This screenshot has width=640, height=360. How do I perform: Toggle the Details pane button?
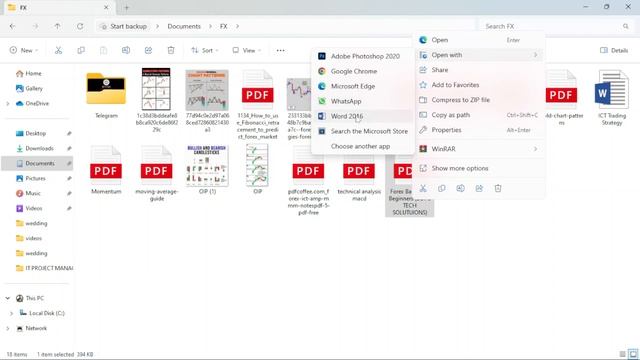click(x=614, y=50)
